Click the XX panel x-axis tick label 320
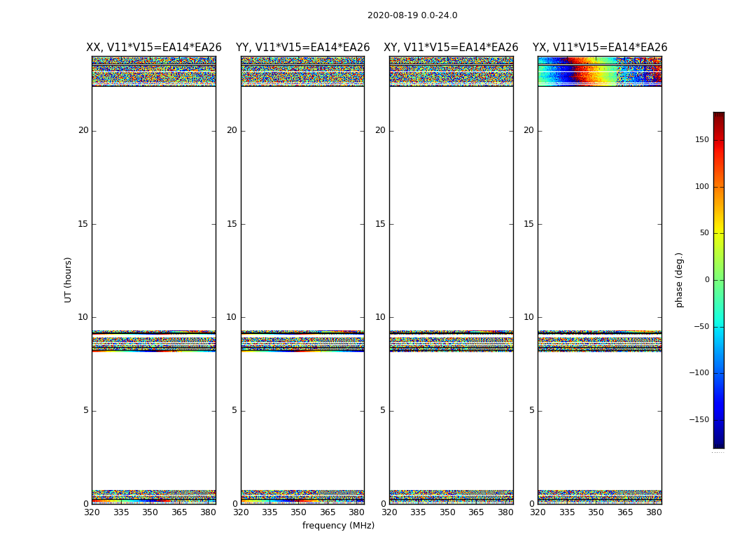Screen dimensions: 735x560 coord(92,512)
